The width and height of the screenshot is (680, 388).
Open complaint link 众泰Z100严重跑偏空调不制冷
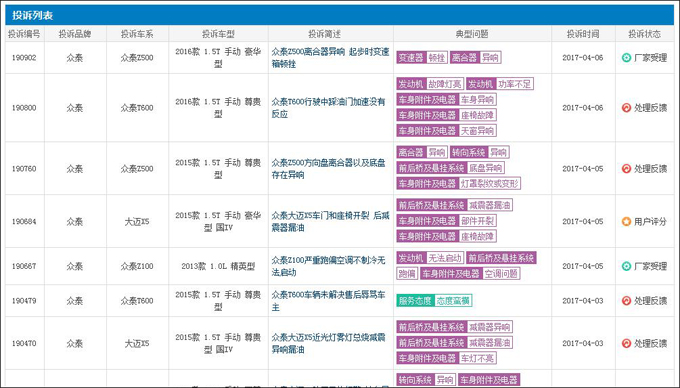[x=328, y=266]
